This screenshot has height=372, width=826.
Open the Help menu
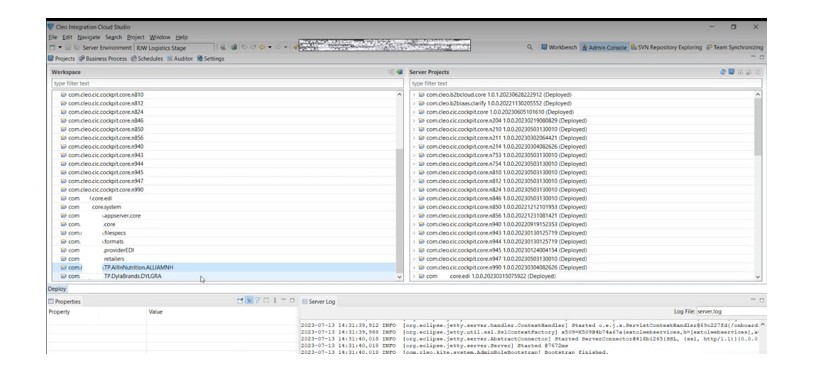tap(181, 37)
